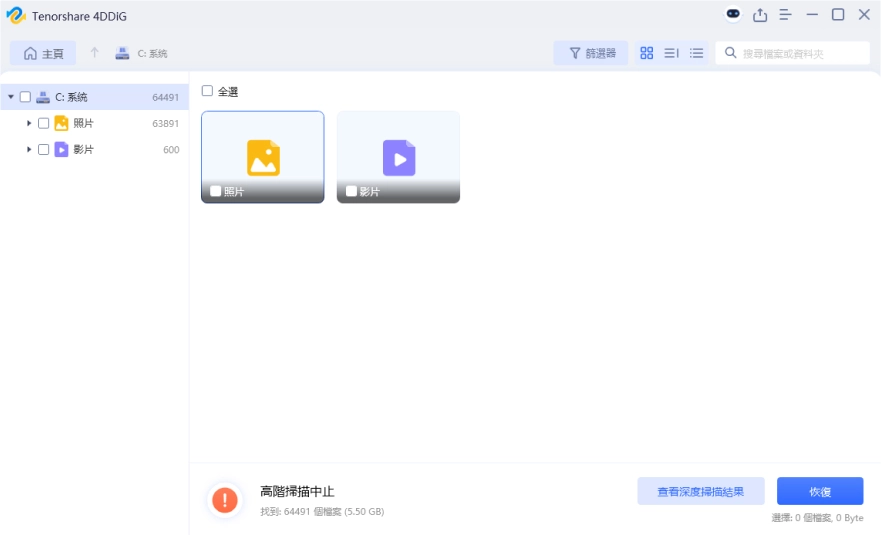Expand the 照片 tree node
881x535 pixels.
pos(29,123)
